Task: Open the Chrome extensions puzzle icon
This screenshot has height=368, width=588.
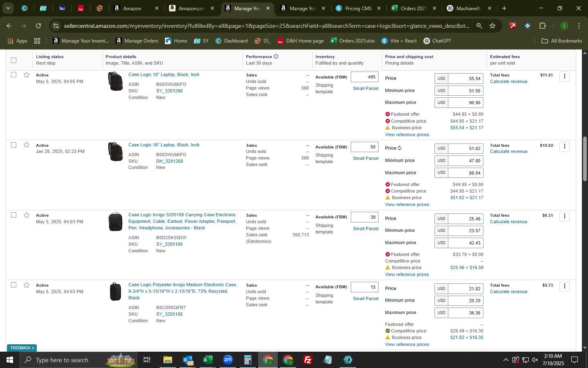Action: [542, 26]
